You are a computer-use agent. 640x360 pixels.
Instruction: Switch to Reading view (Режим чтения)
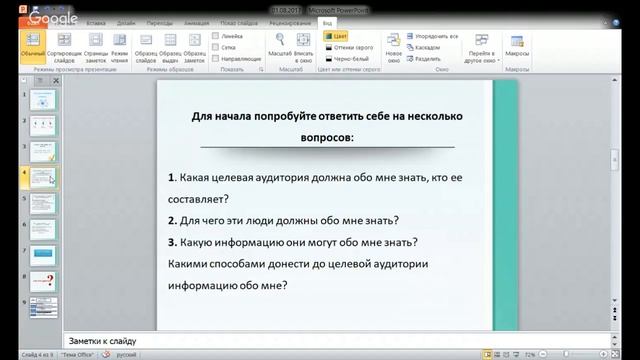coord(120,47)
